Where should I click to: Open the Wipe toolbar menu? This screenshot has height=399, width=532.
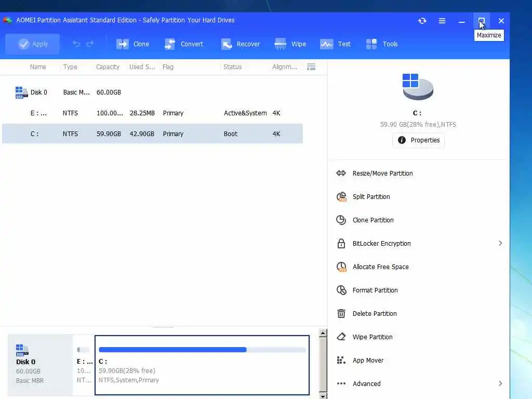pos(290,44)
